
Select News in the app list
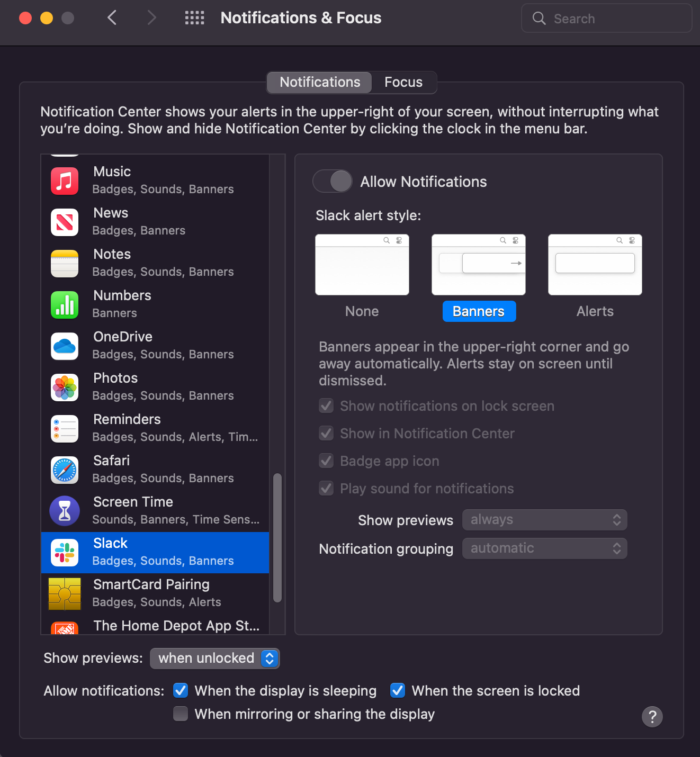click(155, 222)
